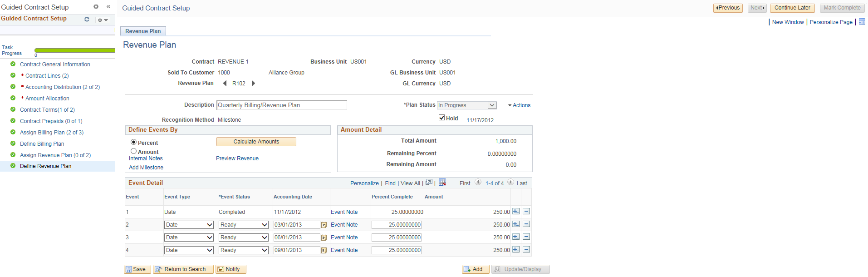Open the Preview Revenue link
Screen dimensions: 868x277
[237, 158]
